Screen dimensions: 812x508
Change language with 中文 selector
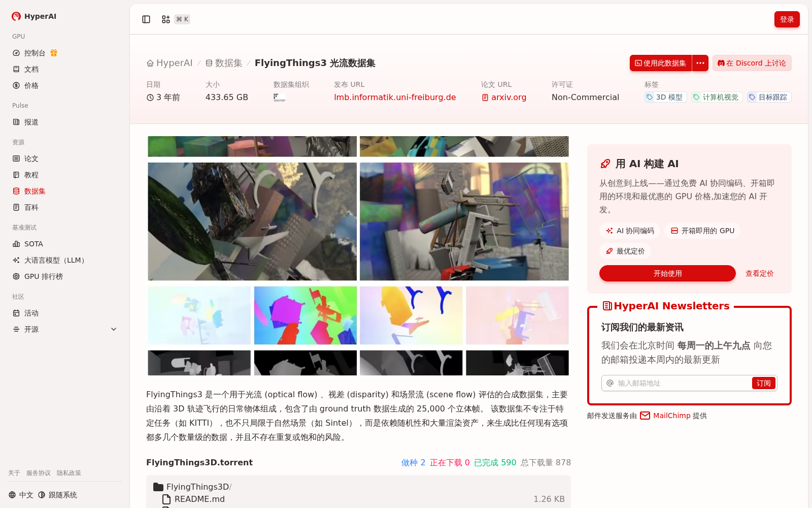click(21, 495)
